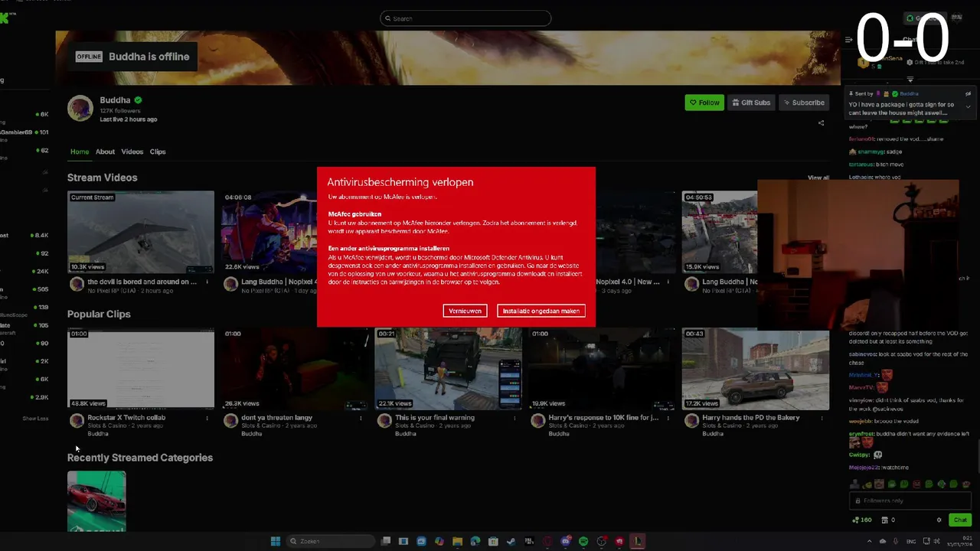The height and width of the screenshot is (551, 980).
Task: Open Buddha's channel avatar
Action: (80, 109)
